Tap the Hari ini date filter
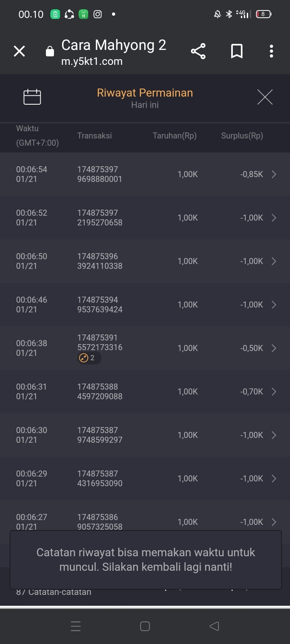Viewport: 290px width, 644px height. pyautogui.click(x=145, y=105)
